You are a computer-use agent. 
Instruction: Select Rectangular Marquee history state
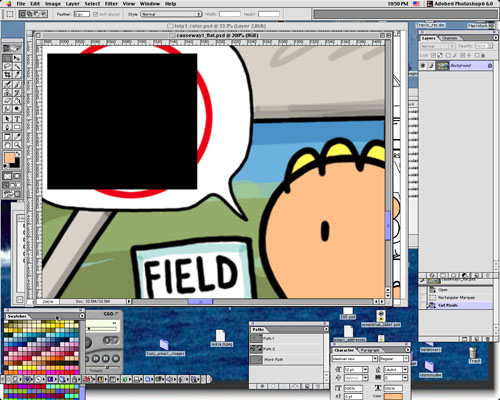[456, 297]
